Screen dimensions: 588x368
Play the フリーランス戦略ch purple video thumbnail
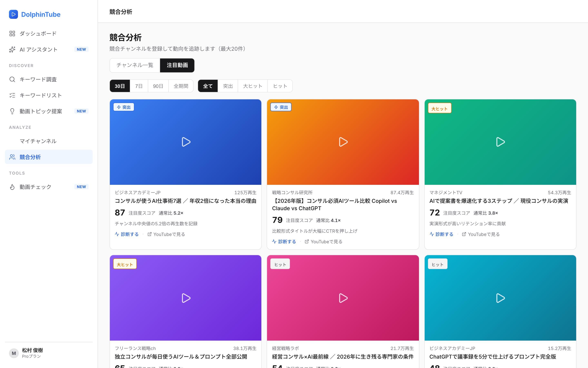pos(186,298)
